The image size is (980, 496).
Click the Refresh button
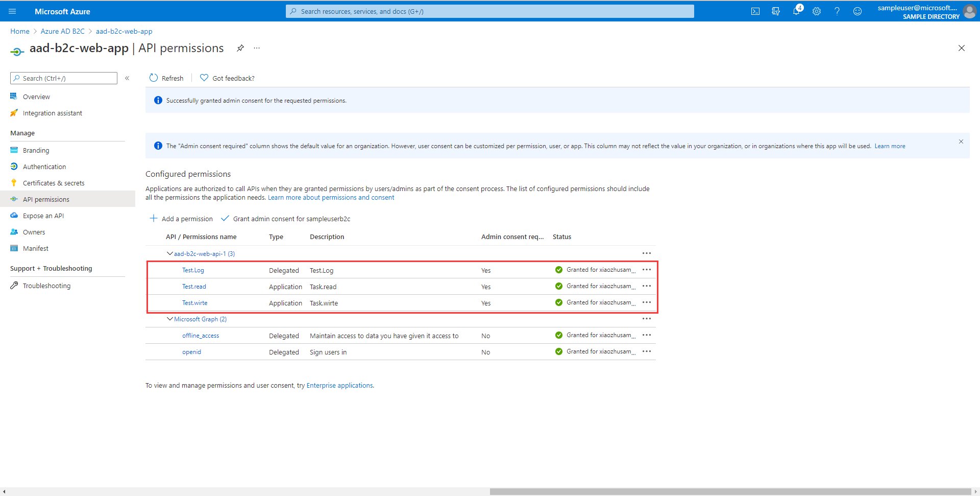166,78
